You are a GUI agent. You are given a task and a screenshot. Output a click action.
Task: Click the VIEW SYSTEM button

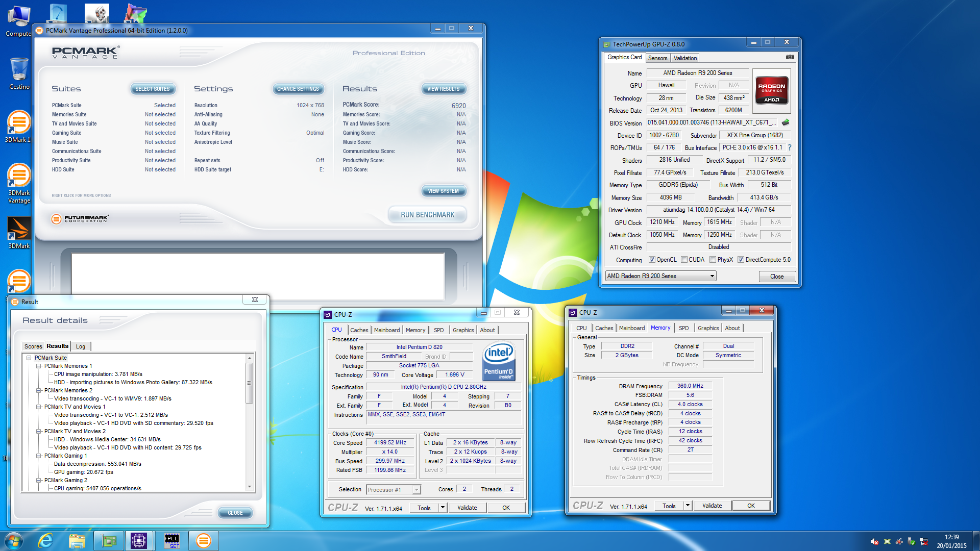pos(443,191)
